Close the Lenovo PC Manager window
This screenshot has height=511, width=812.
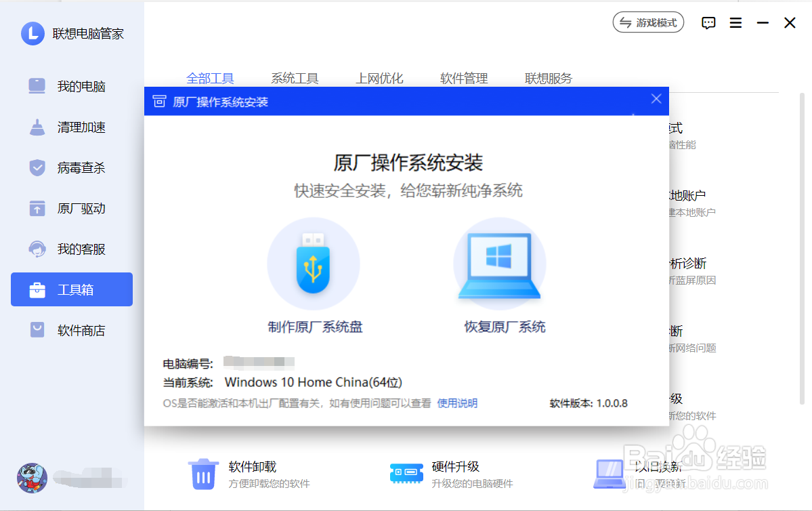tap(790, 23)
